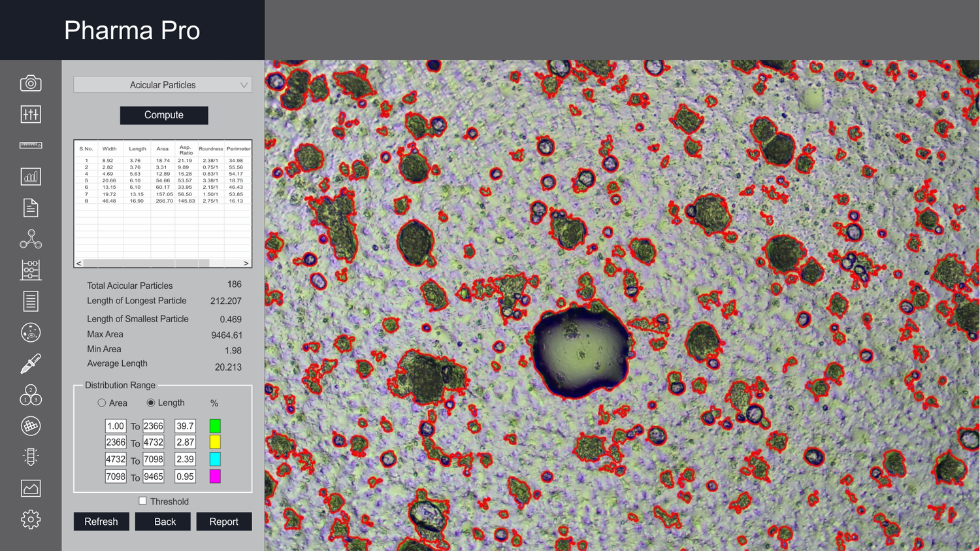Open the sieve mesh analysis tool
Screen dimensions: 980x551
point(31,426)
